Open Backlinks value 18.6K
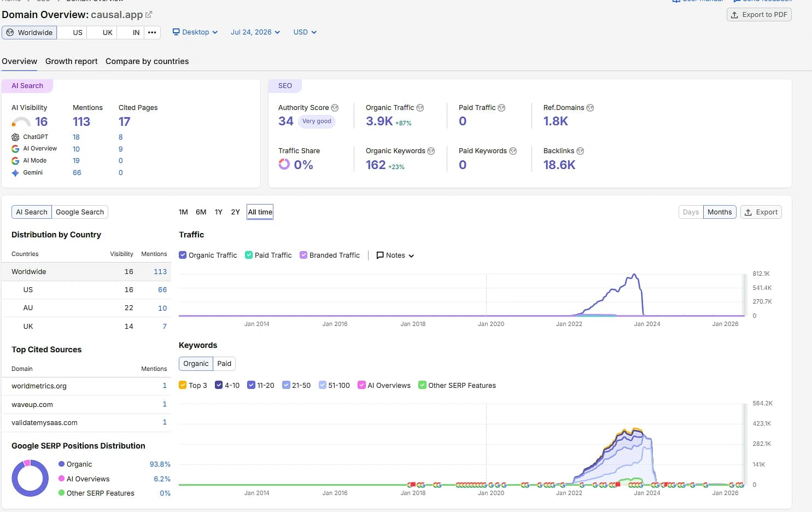Viewport: 812px width, 512px height. 559,165
